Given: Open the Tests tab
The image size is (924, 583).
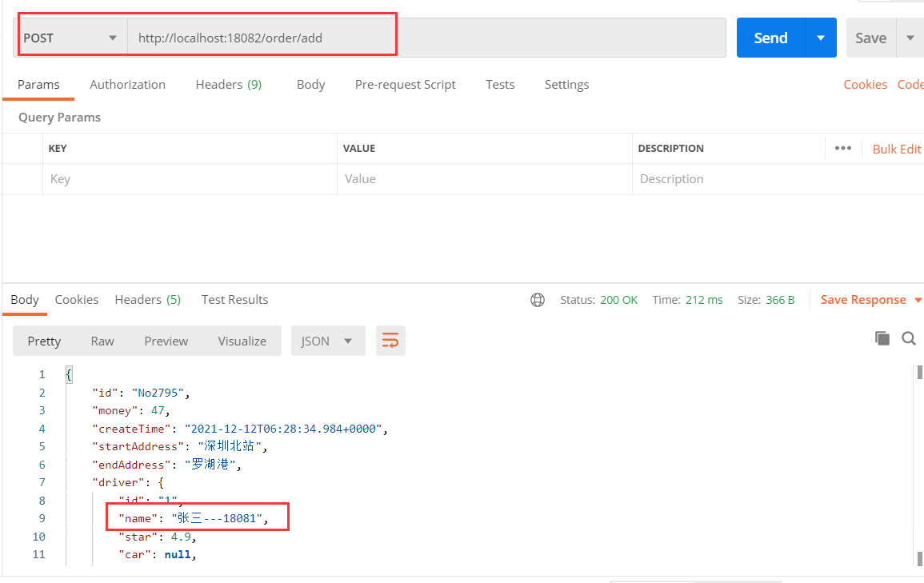Looking at the screenshot, I should point(500,84).
